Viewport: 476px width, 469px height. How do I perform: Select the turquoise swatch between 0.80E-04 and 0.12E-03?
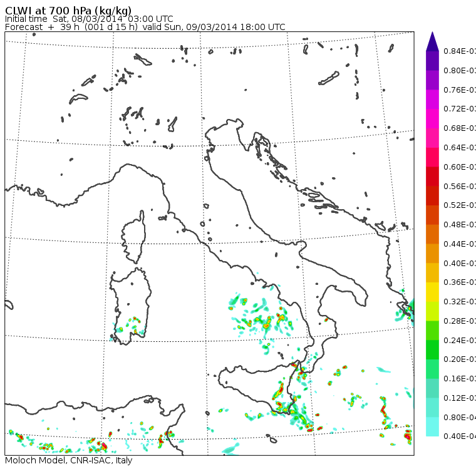coord(432,408)
